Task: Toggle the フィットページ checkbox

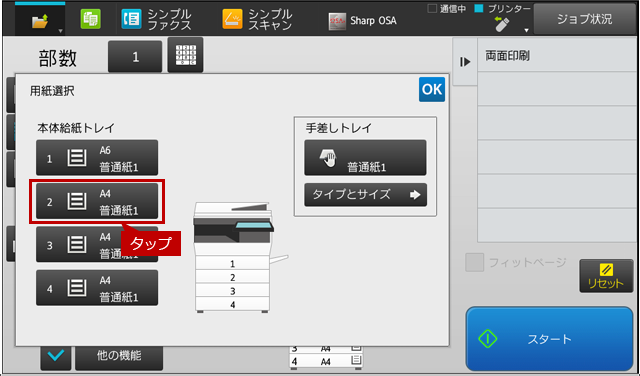Action: pos(475,263)
